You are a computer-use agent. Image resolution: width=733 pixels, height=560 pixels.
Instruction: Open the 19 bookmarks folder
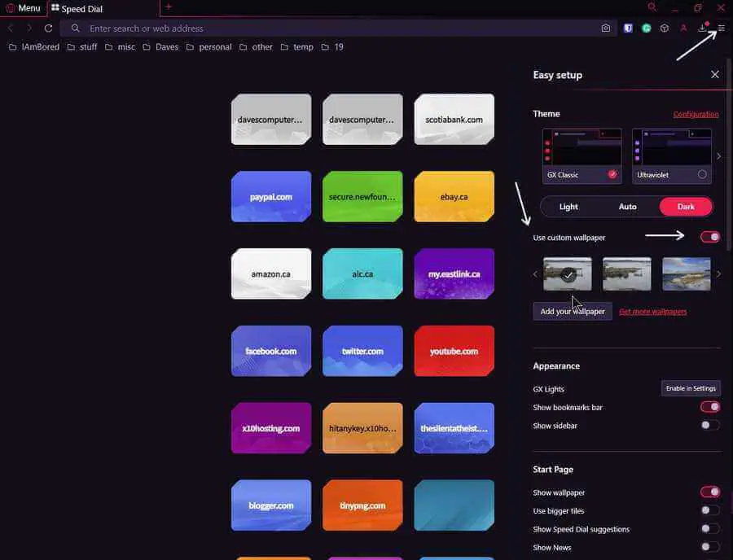click(x=332, y=47)
